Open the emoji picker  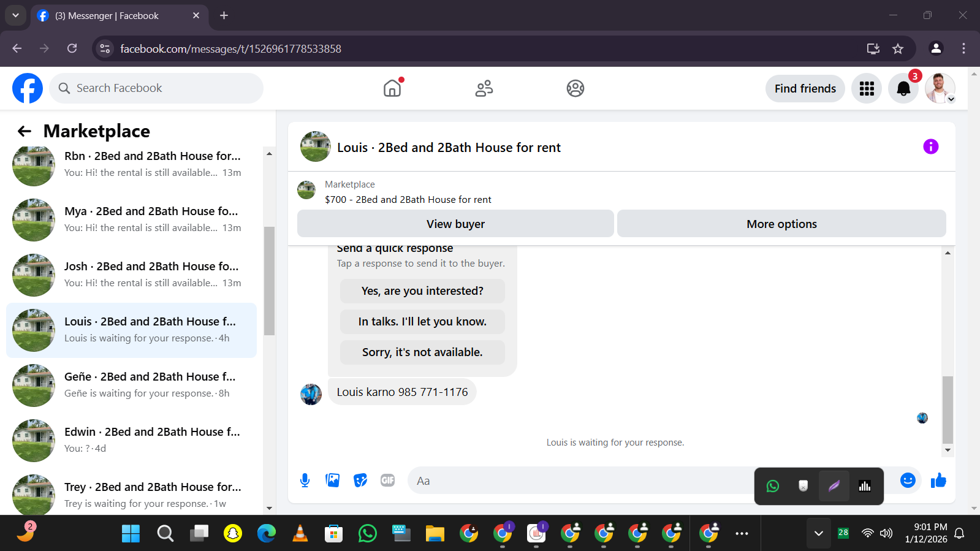(908, 481)
